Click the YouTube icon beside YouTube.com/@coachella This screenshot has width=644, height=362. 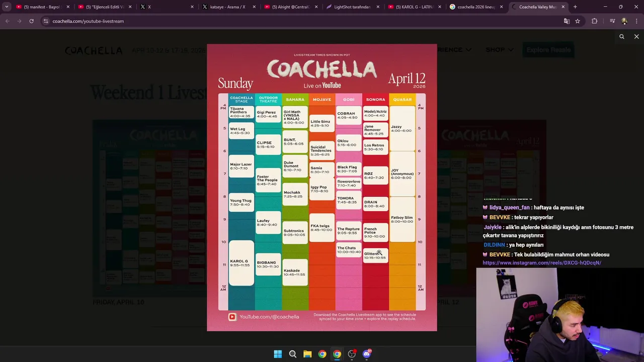point(232,317)
